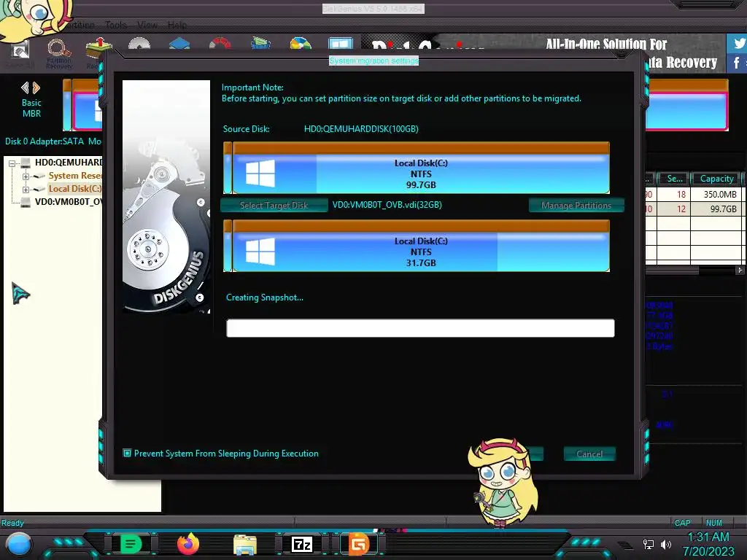747x560 pixels.
Task: Select the System Reserved tree item
Action: pyautogui.click(x=75, y=176)
